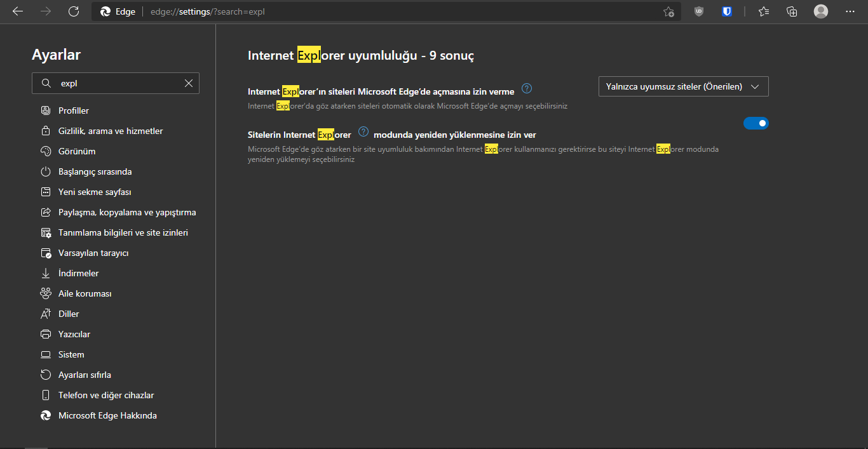The width and height of the screenshot is (868, 449).
Task: Click the Internet Explorer uyumluluğu results heading
Action: (x=361, y=55)
